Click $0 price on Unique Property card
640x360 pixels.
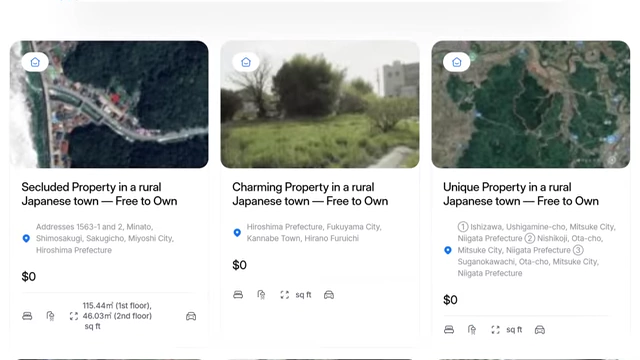[450, 300]
